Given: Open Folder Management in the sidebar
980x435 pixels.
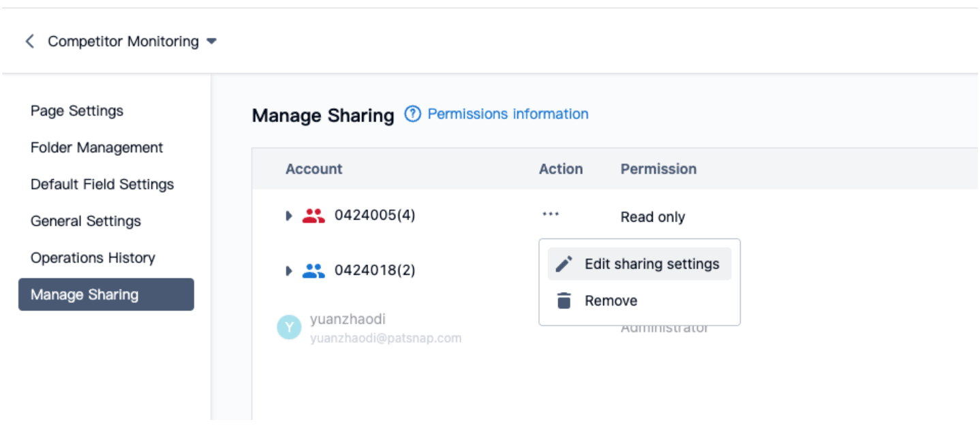Looking at the screenshot, I should tap(97, 148).
